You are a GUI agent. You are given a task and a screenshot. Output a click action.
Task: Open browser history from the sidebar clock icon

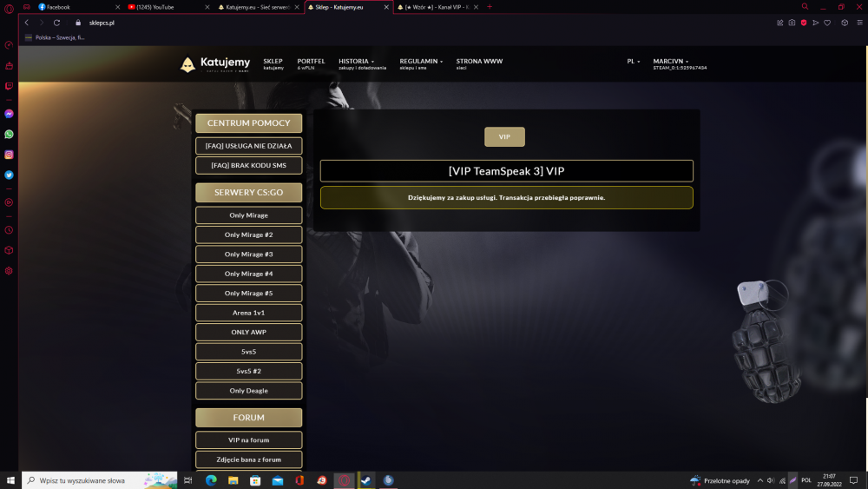point(9,230)
